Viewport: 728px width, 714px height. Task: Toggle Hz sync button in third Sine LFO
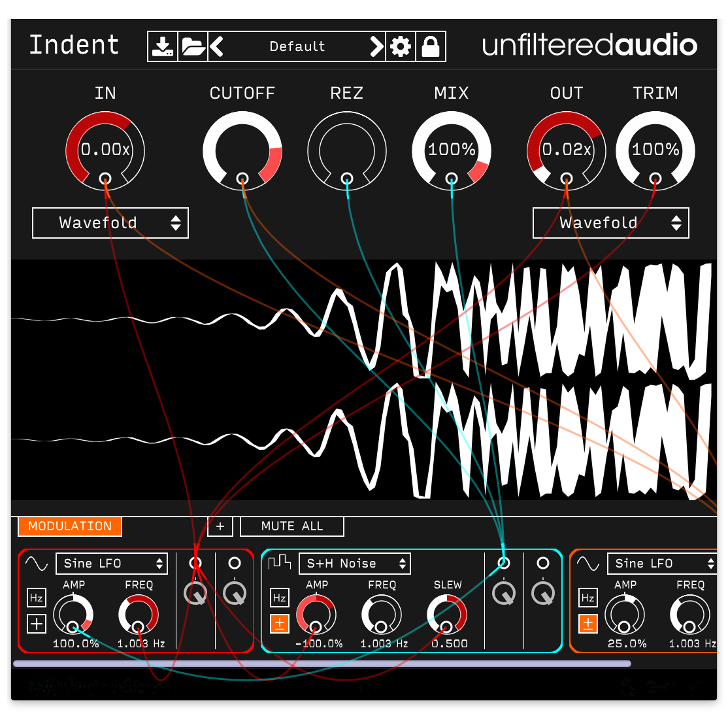tap(587, 598)
